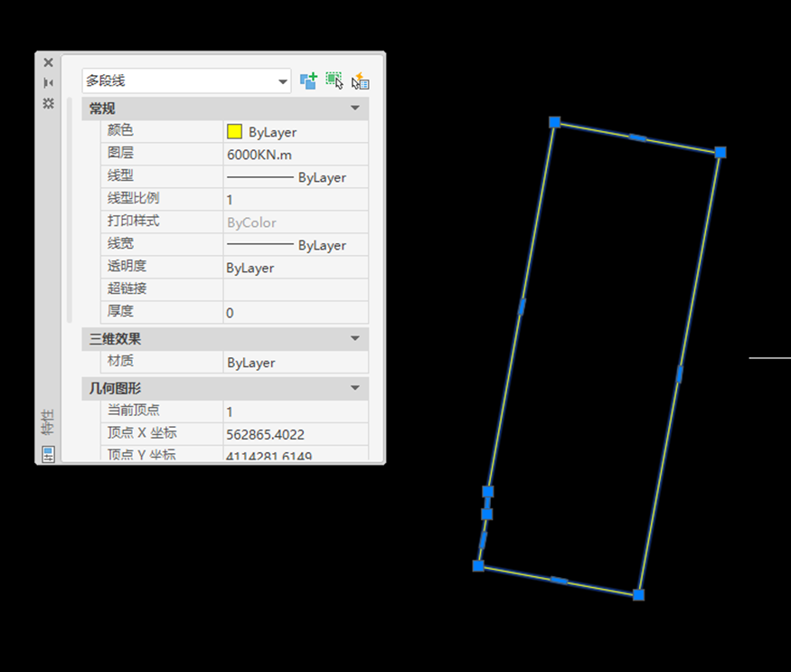
Task: Click the midpoint grip on the bottom edge
Action: (x=559, y=581)
